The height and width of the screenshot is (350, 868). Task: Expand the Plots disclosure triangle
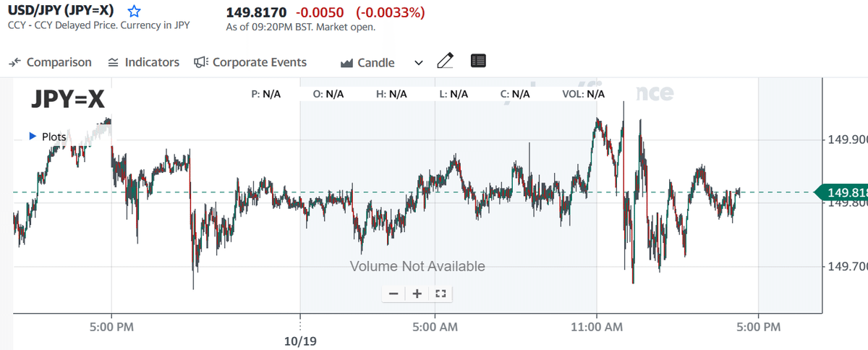pyautogui.click(x=32, y=136)
